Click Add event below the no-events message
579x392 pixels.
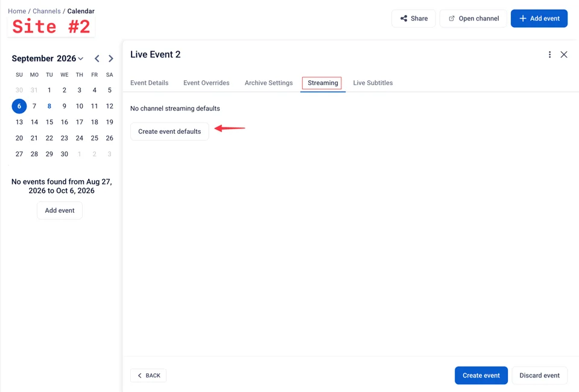point(60,210)
